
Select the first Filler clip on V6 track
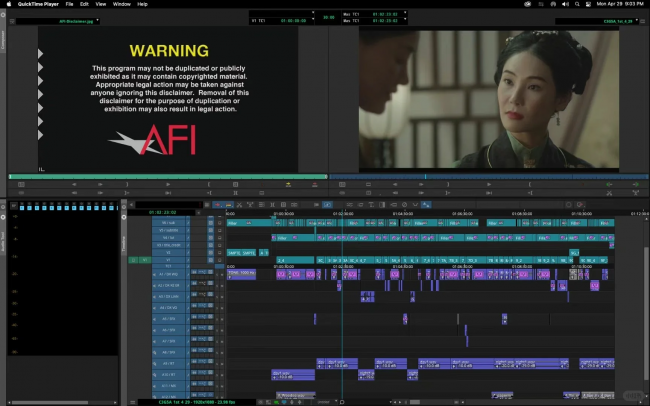coord(249,223)
